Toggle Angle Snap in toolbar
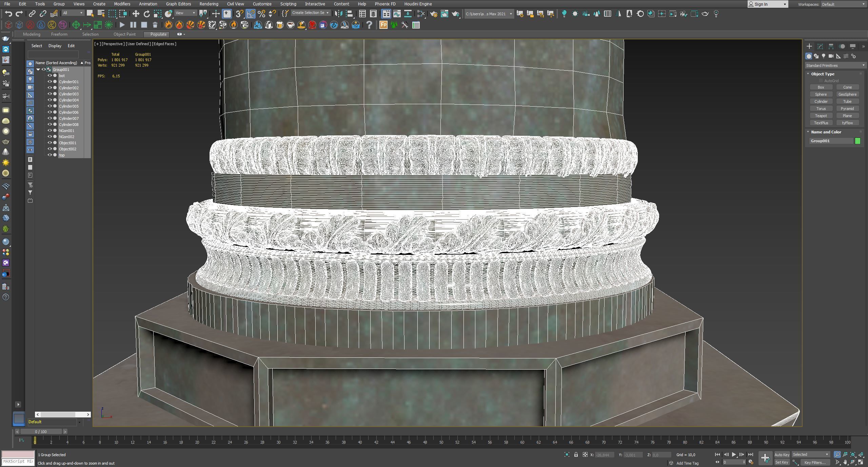This screenshot has height=467, width=868. (x=251, y=14)
